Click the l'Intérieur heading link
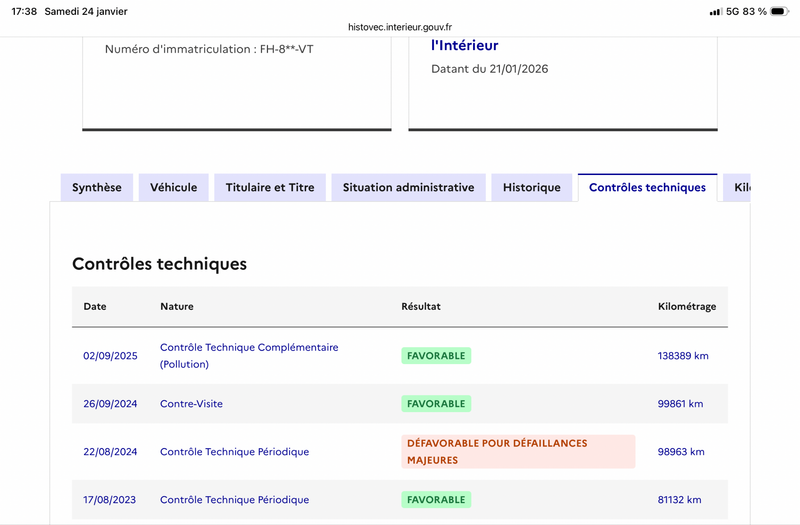The image size is (800, 525). (464, 45)
